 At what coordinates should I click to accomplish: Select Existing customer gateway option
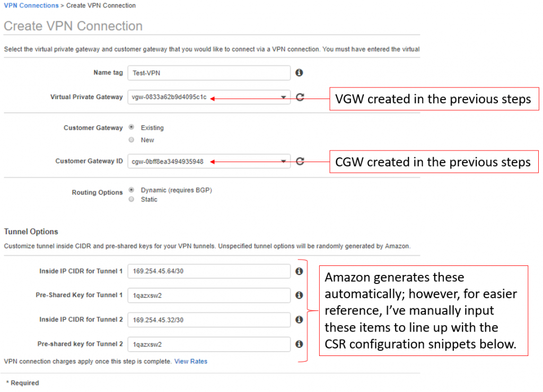(x=132, y=128)
